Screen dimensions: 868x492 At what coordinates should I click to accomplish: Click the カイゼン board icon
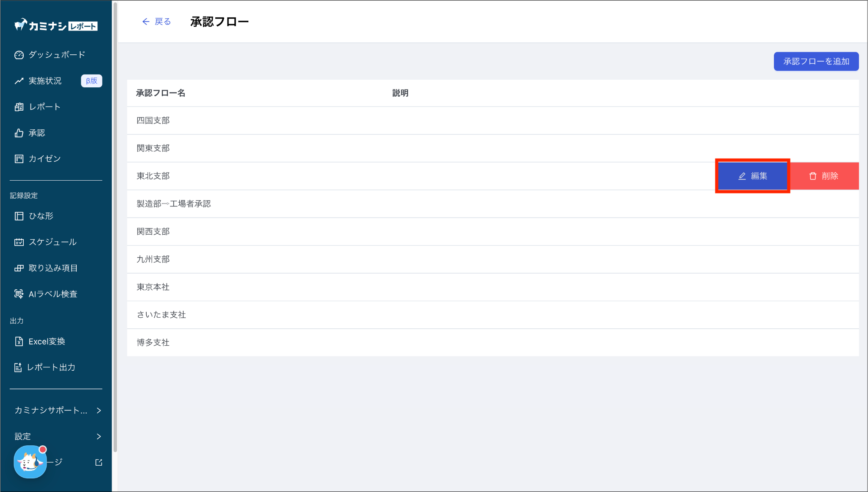[x=19, y=159]
